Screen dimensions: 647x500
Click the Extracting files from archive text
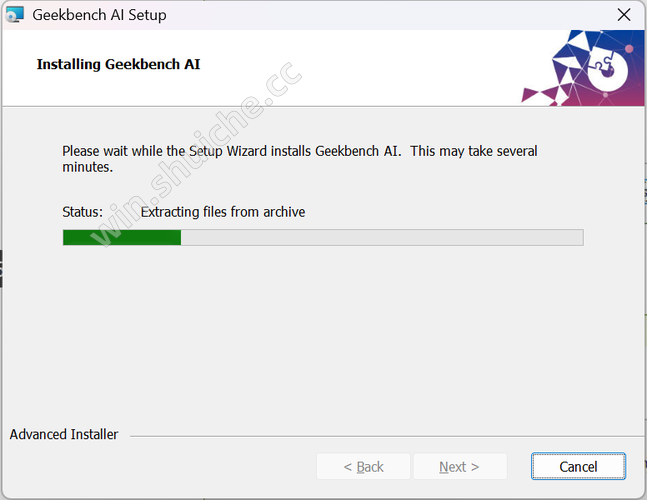223,212
